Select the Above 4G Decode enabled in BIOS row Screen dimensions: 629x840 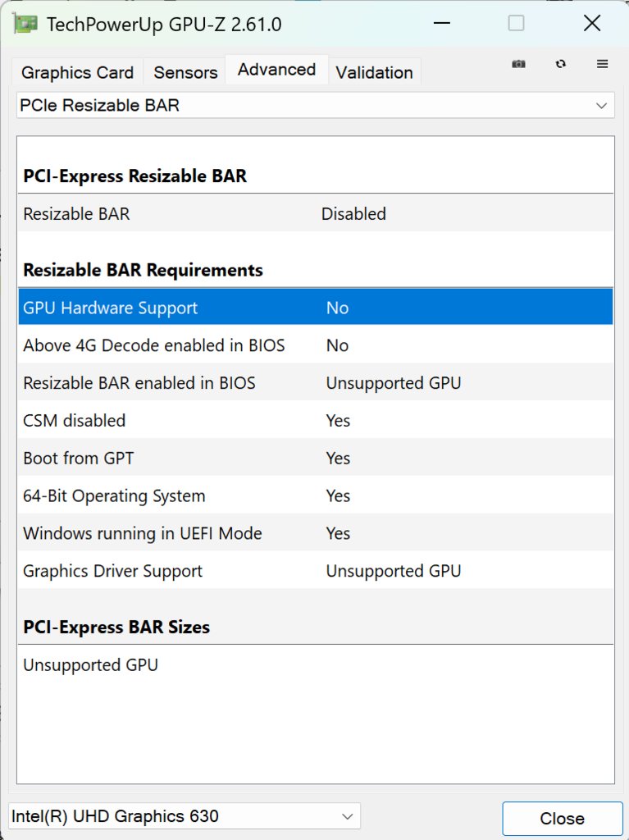click(x=316, y=345)
